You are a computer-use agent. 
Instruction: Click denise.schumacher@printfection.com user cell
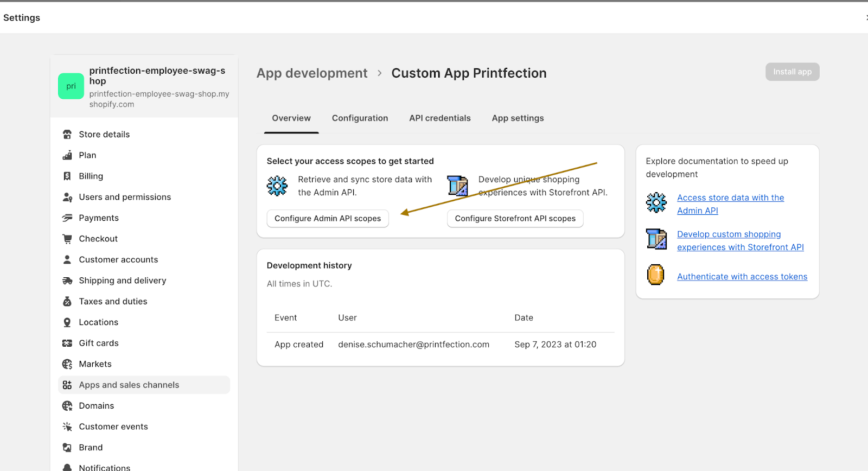tap(414, 345)
